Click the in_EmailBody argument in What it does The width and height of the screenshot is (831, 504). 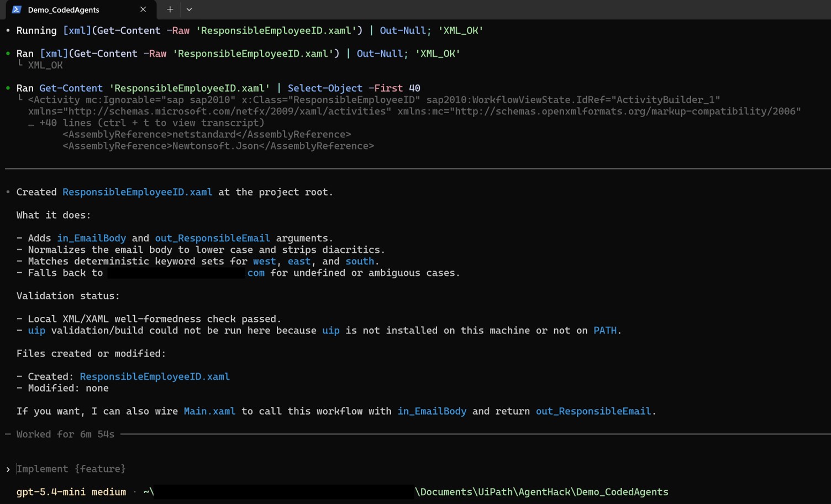point(91,238)
